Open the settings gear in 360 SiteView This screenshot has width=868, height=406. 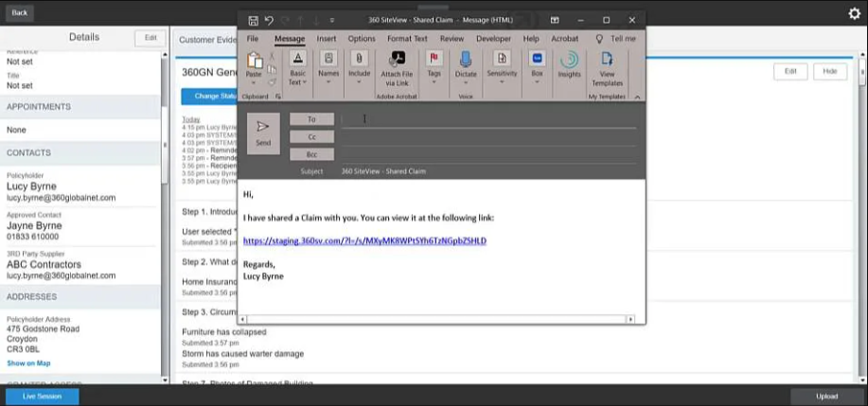[854, 14]
